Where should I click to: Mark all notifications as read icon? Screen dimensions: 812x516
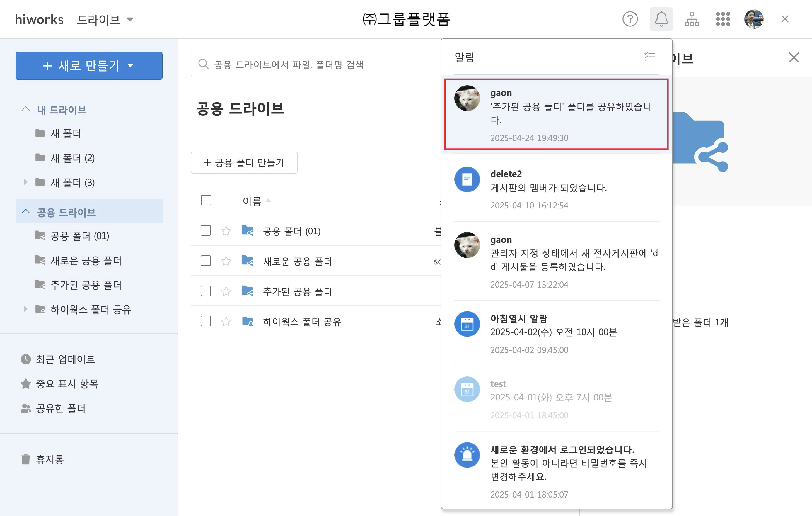tap(649, 57)
